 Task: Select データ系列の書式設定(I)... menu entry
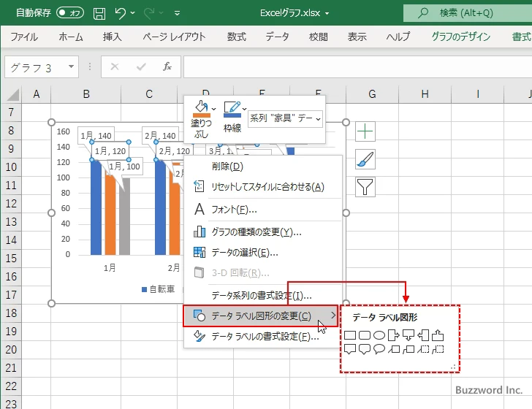pyautogui.click(x=262, y=295)
